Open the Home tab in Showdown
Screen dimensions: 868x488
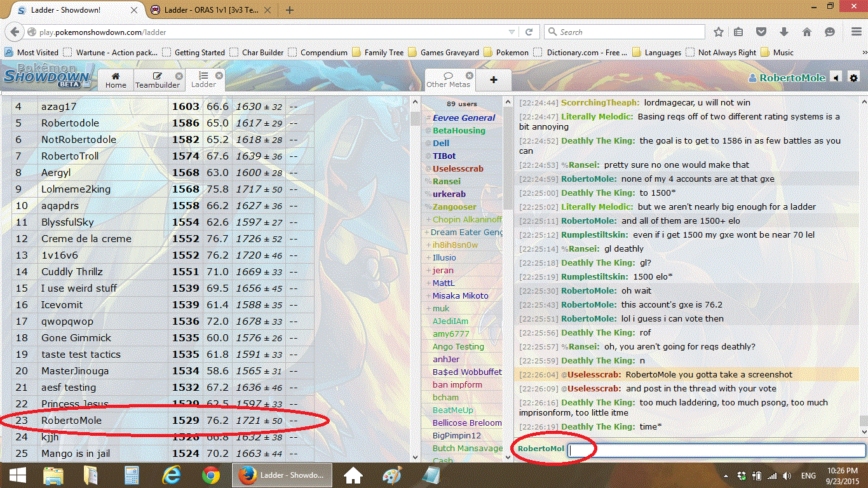[x=116, y=80]
